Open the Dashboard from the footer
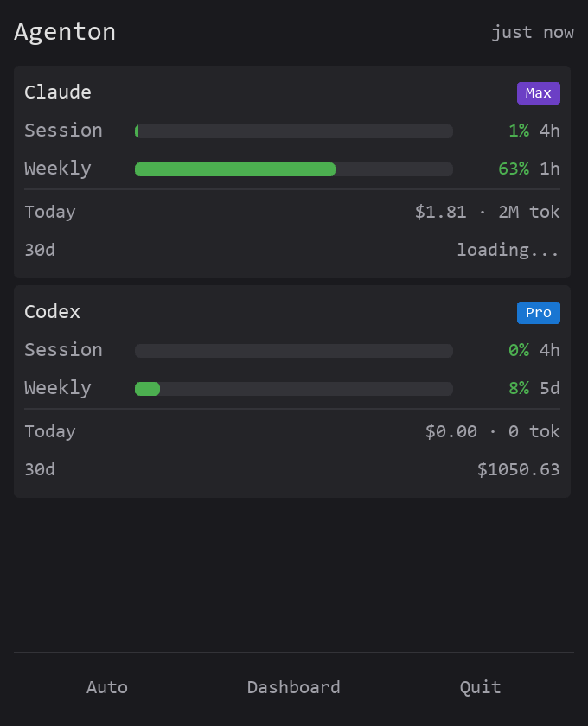 293,687
